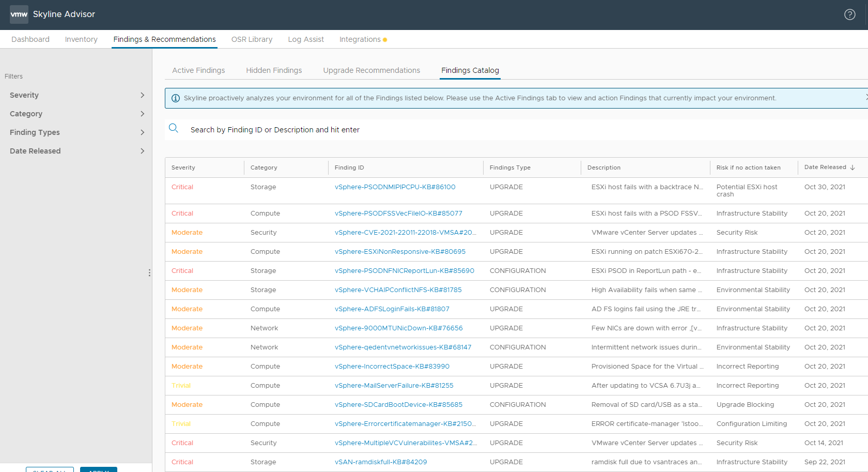This screenshot has width=868, height=472.
Task: Open the vSphere-MailServerFailure-KB#81255 link
Action: pos(394,386)
